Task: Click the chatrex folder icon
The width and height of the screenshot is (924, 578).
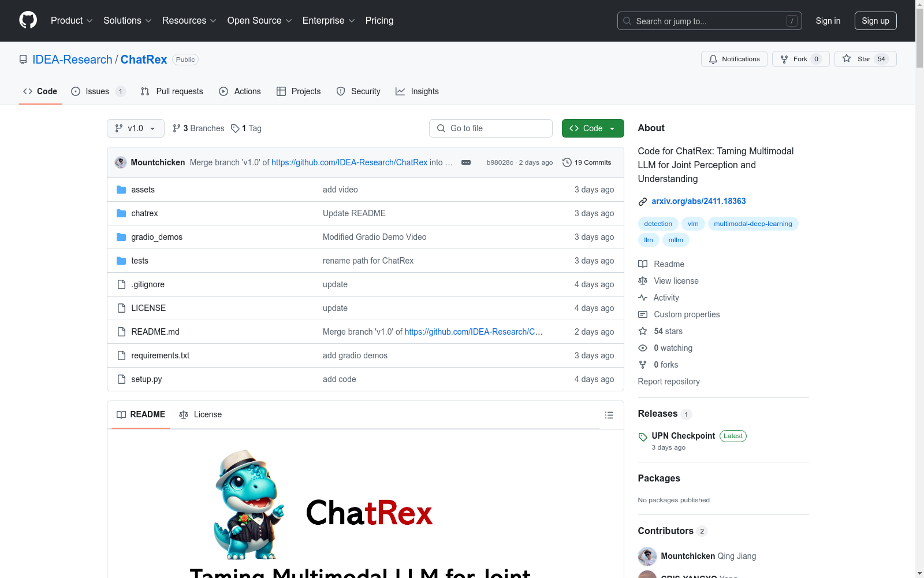Action: click(121, 213)
